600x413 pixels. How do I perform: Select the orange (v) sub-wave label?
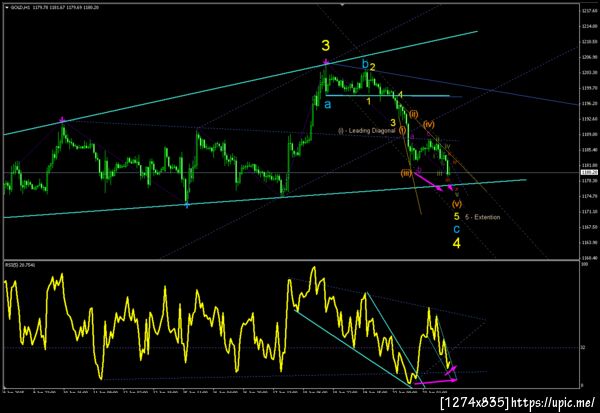pyautogui.click(x=457, y=204)
